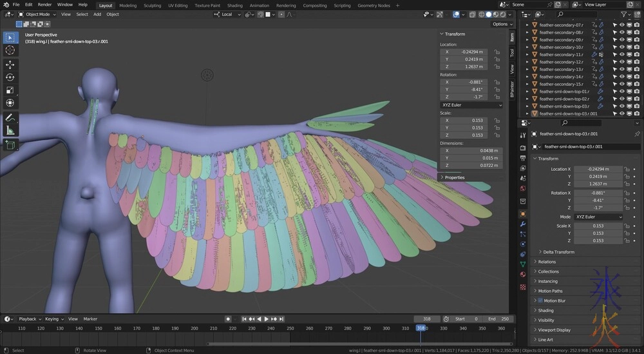Choose the Measure tool
This screenshot has width=644, height=354.
[10, 131]
